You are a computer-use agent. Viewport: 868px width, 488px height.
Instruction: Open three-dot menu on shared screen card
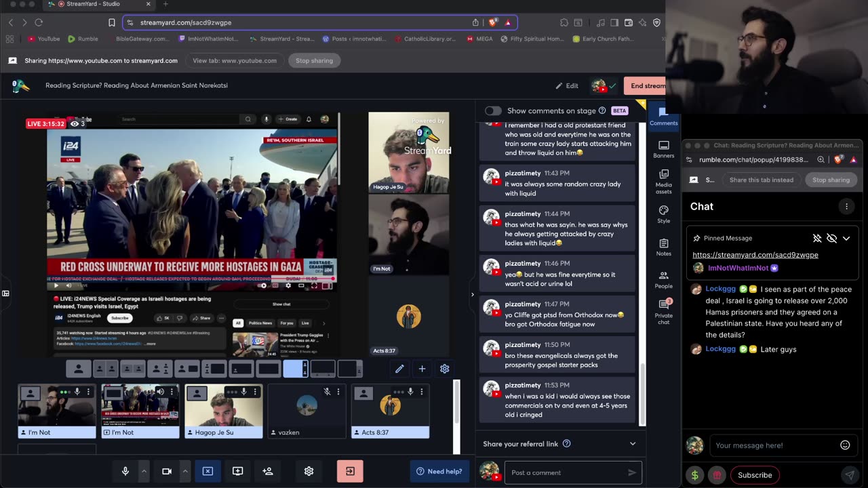tap(171, 392)
